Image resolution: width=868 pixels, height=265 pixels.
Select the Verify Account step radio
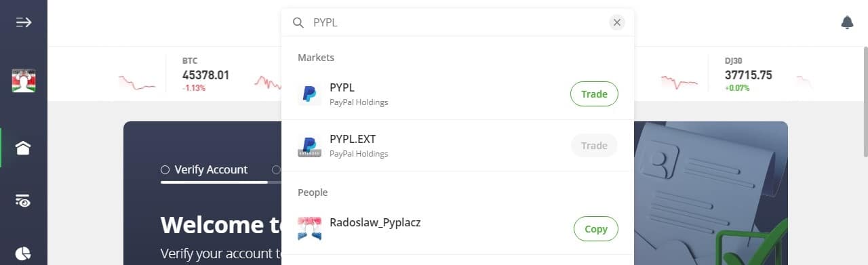pos(165,170)
